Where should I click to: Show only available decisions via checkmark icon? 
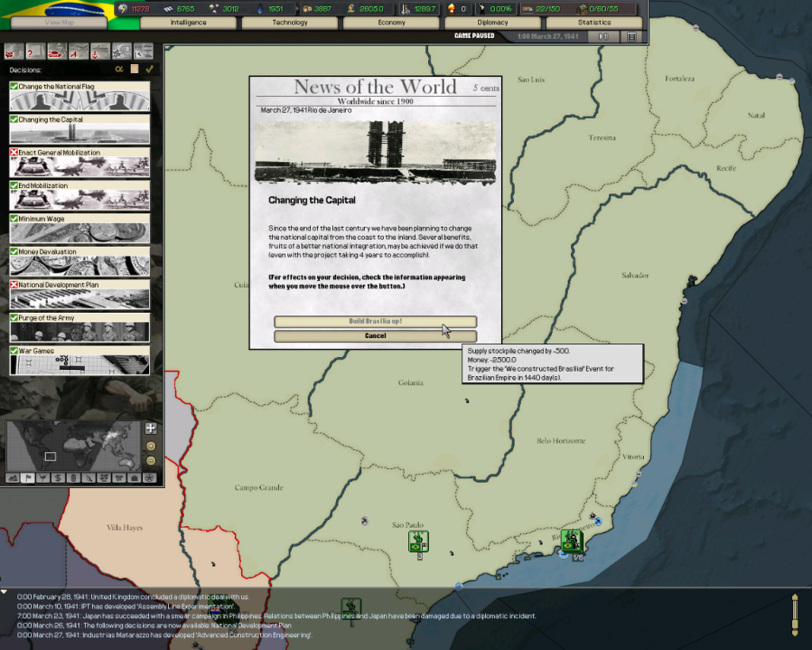tap(150, 68)
